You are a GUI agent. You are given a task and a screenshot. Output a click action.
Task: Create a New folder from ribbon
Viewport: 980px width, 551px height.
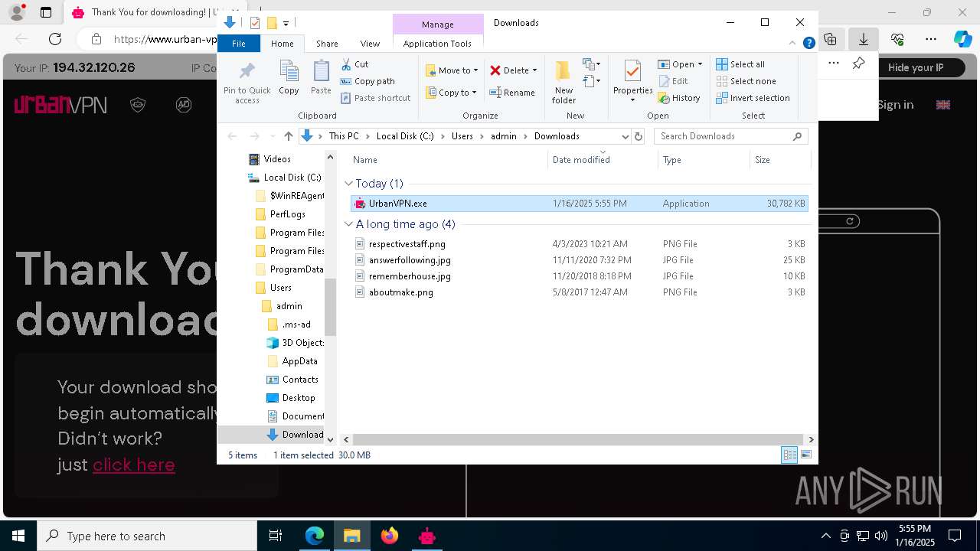[x=563, y=82]
